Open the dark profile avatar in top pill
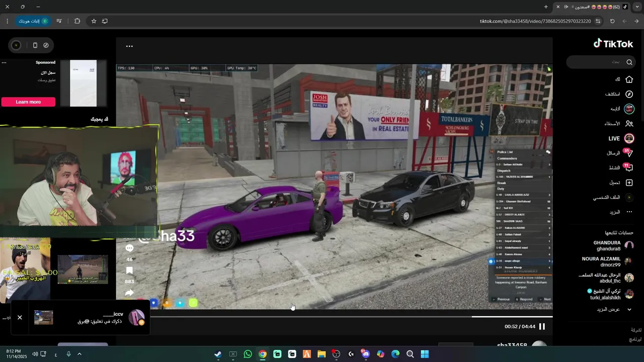Viewport: 644px width, 362px height. [x=16, y=45]
